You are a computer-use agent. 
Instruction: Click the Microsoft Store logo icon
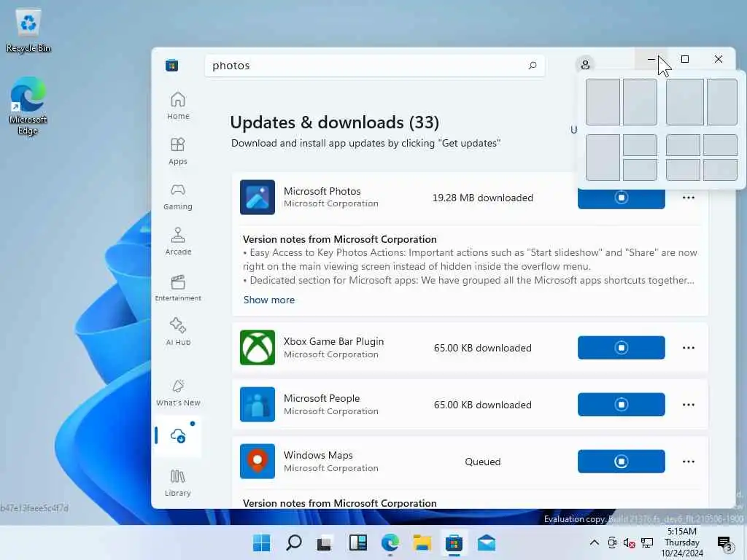coord(172,65)
